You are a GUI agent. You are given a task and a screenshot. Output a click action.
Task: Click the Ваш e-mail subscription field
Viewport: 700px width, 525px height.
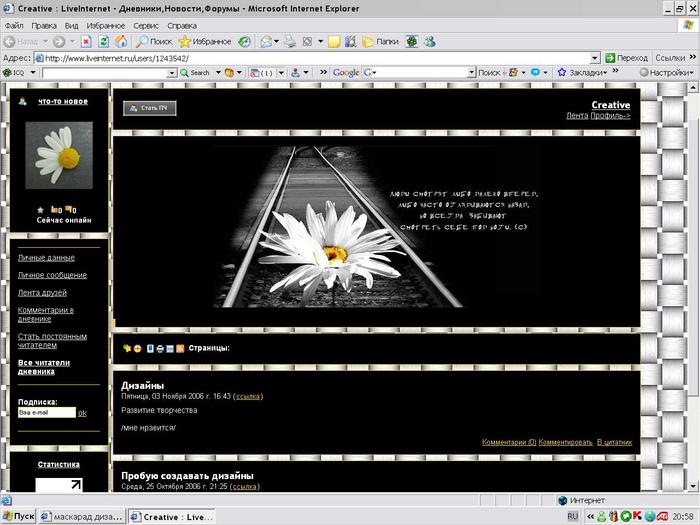coord(46,412)
